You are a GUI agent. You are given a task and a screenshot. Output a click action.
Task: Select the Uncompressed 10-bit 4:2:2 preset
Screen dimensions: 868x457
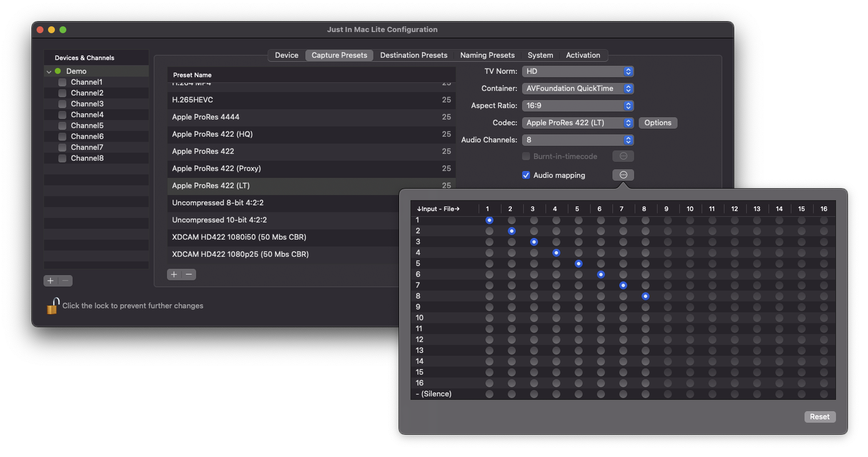[284, 220]
